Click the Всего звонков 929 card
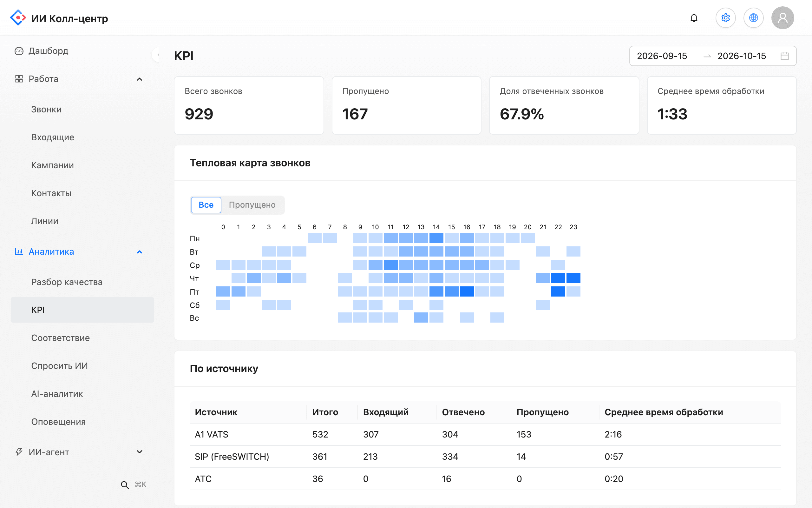812x508 pixels. pos(249,105)
